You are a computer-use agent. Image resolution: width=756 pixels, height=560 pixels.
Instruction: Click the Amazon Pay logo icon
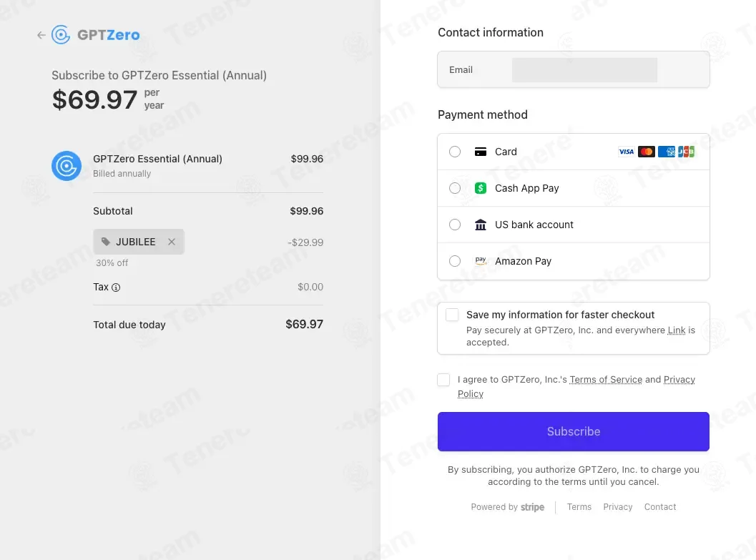(x=481, y=261)
